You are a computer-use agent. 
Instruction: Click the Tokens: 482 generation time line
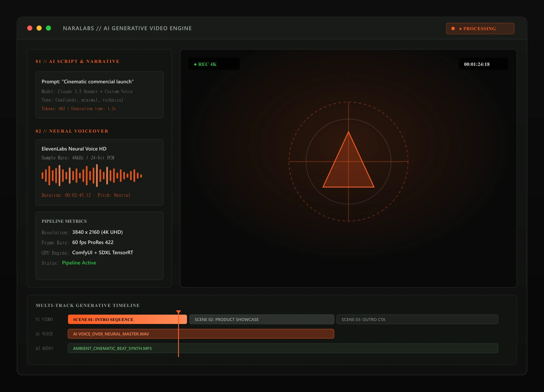pyautogui.click(x=79, y=108)
